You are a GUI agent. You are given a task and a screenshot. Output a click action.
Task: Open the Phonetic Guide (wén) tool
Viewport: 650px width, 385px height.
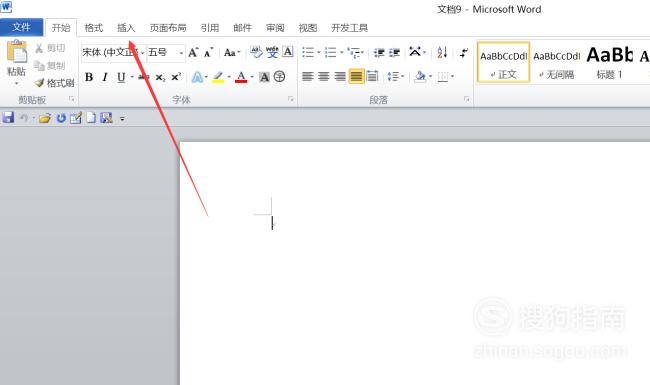pos(272,52)
